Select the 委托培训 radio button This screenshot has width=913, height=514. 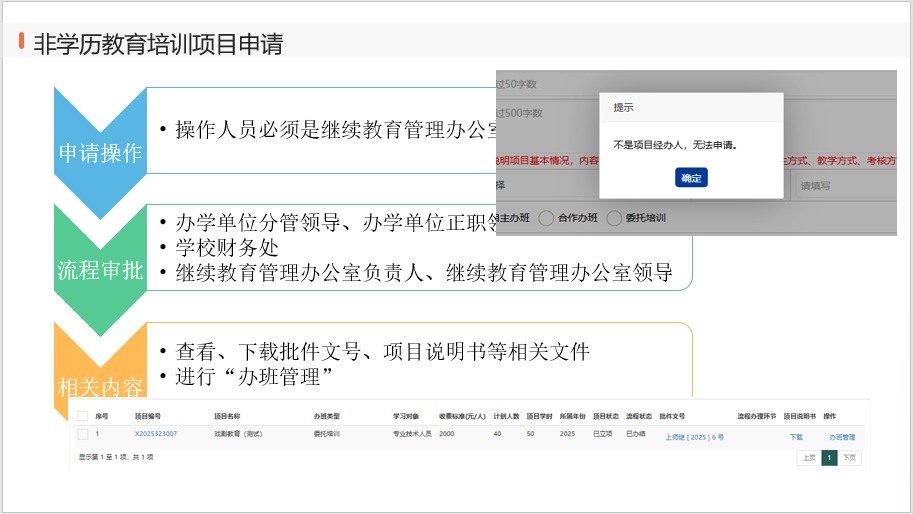coord(614,218)
